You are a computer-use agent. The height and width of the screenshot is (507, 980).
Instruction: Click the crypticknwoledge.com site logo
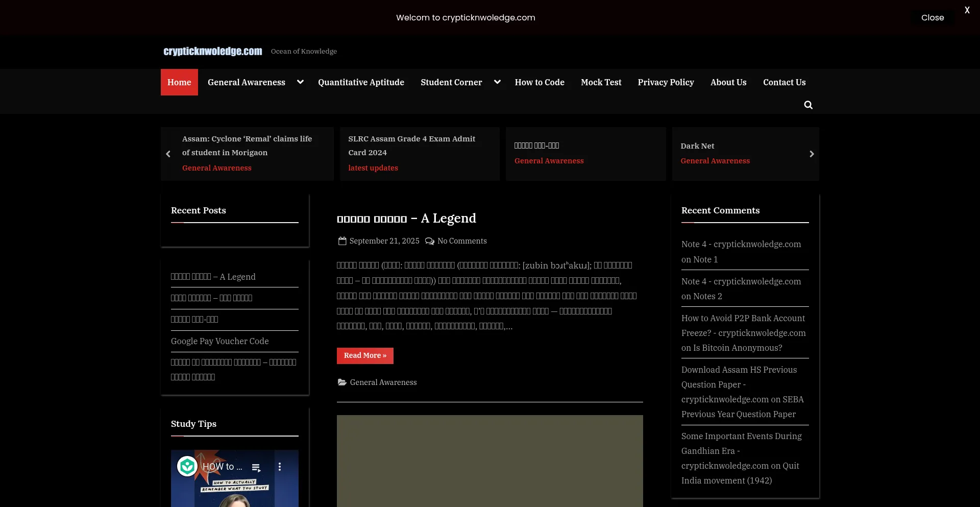pyautogui.click(x=213, y=51)
